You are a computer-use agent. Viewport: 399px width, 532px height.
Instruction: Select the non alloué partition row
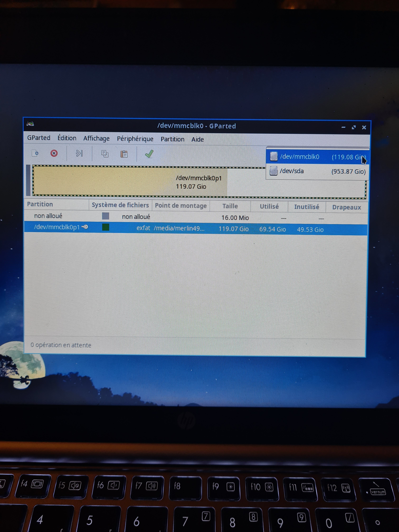[x=196, y=217]
